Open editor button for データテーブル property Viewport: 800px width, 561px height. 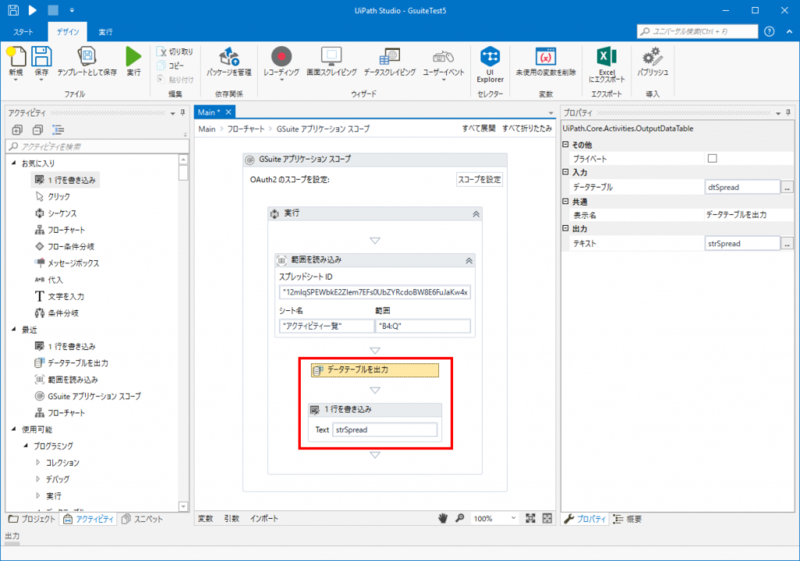[x=787, y=187]
